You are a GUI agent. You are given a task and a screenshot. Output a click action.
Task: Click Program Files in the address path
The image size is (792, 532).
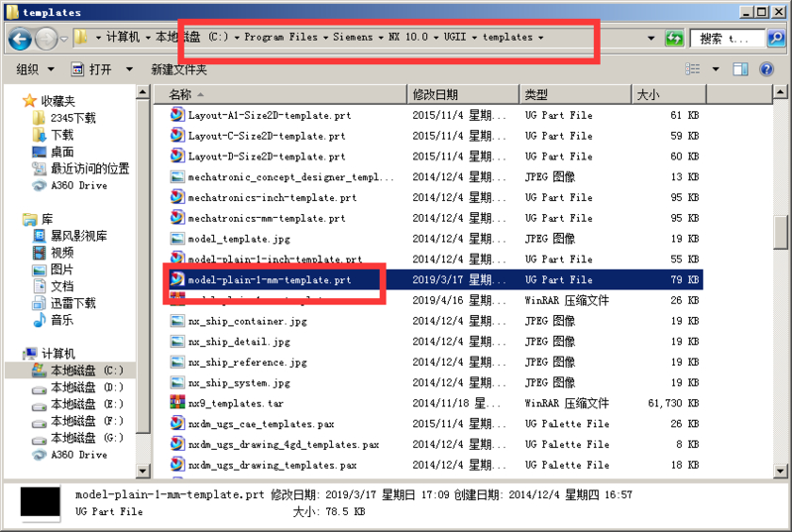[281, 37]
